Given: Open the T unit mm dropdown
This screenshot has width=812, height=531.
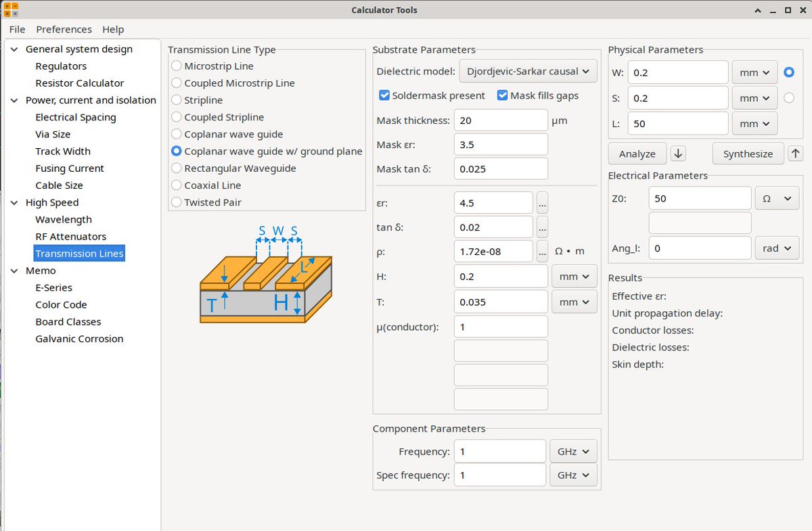Looking at the screenshot, I should pyautogui.click(x=574, y=302).
